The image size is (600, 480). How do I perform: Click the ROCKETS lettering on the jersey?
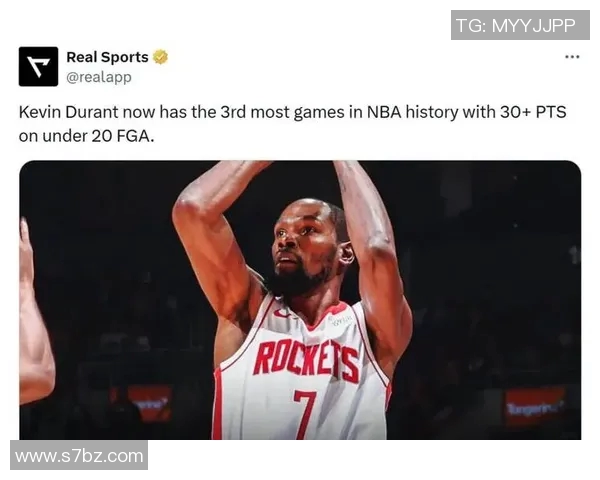306,361
